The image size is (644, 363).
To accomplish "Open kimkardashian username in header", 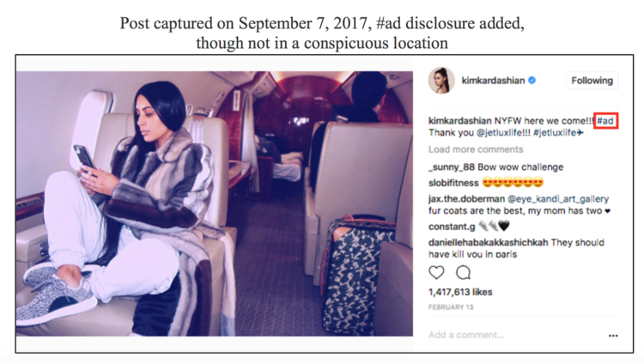I will click(493, 81).
